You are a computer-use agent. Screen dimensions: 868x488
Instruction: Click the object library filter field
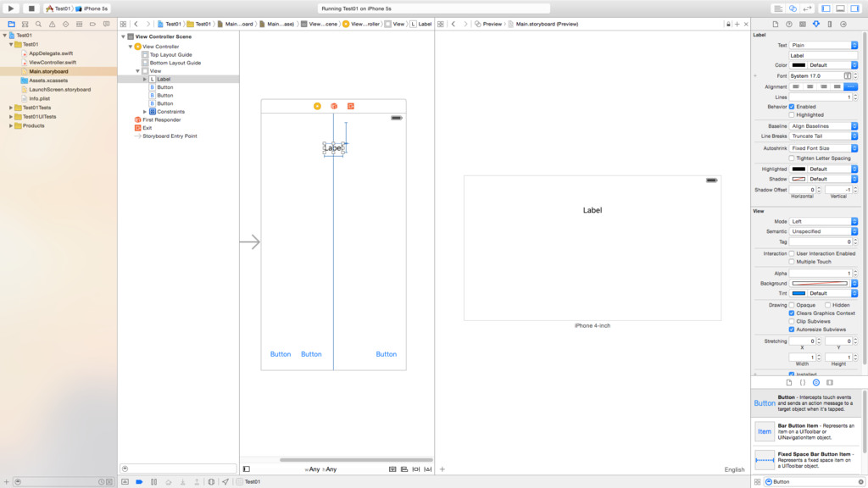pyautogui.click(x=815, y=482)
